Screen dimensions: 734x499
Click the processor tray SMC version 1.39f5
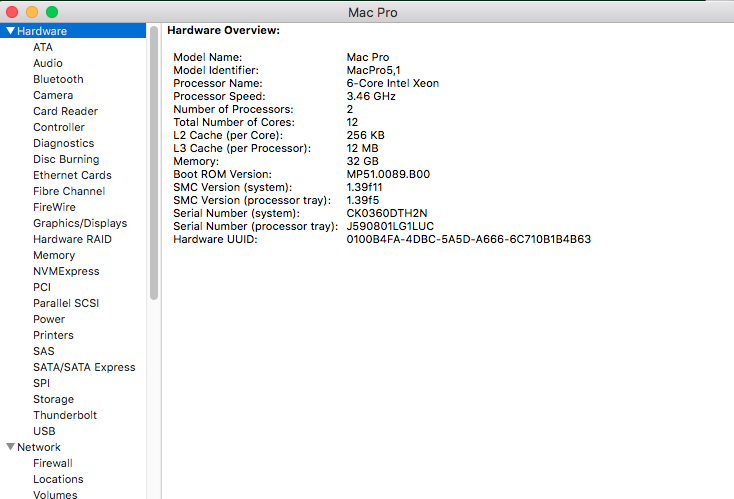(362, 200)
